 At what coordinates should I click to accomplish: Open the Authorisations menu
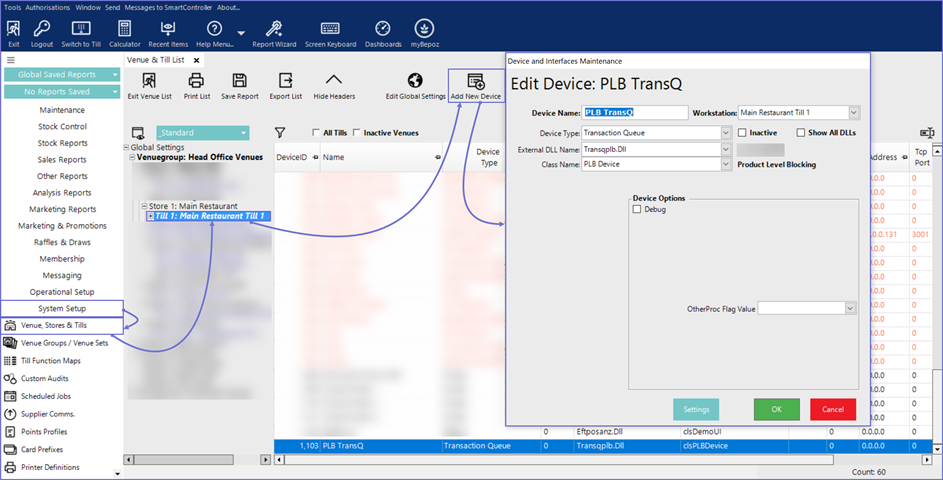(48, 7)
